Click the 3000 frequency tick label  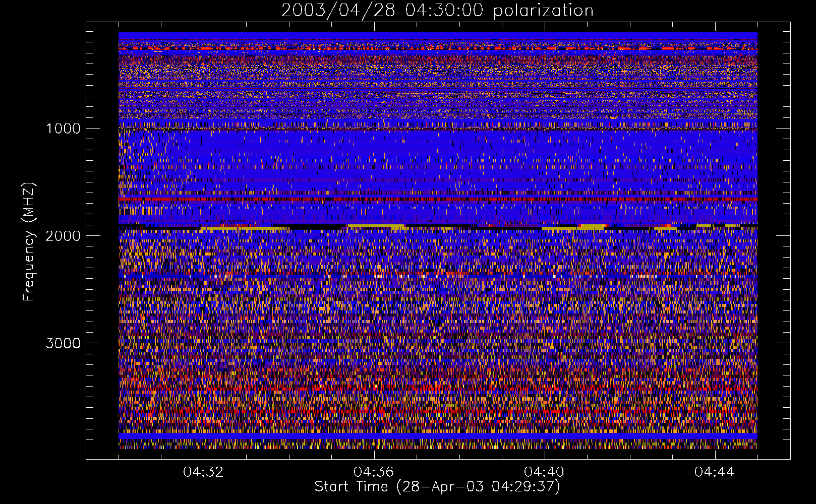point(63,343)
